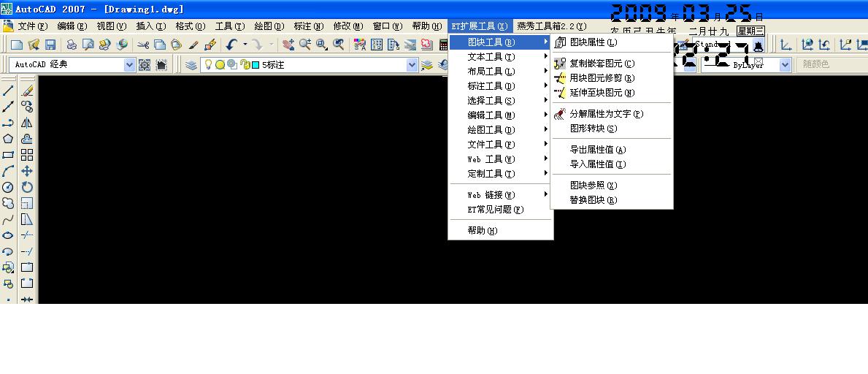Select the Arc draw tool
This screenshot has height=374, width=868.
coord(8,171)
